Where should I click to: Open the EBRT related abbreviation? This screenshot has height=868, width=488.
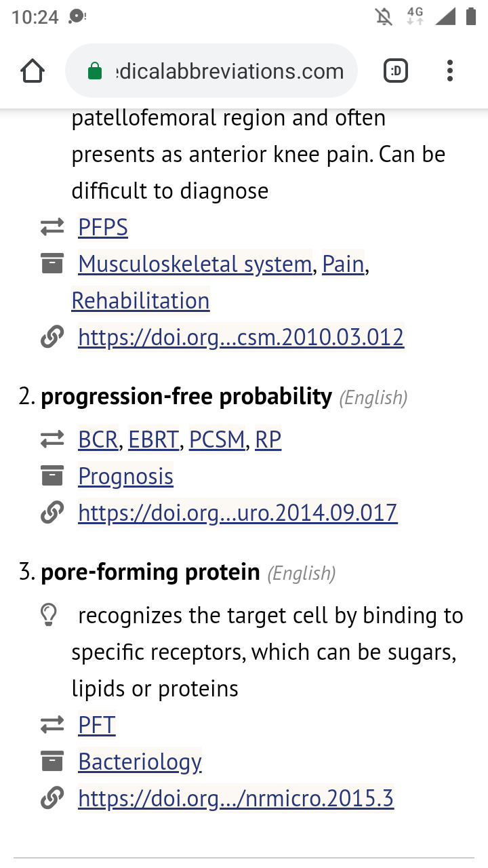pyautogui.click(x=154, y=440)
